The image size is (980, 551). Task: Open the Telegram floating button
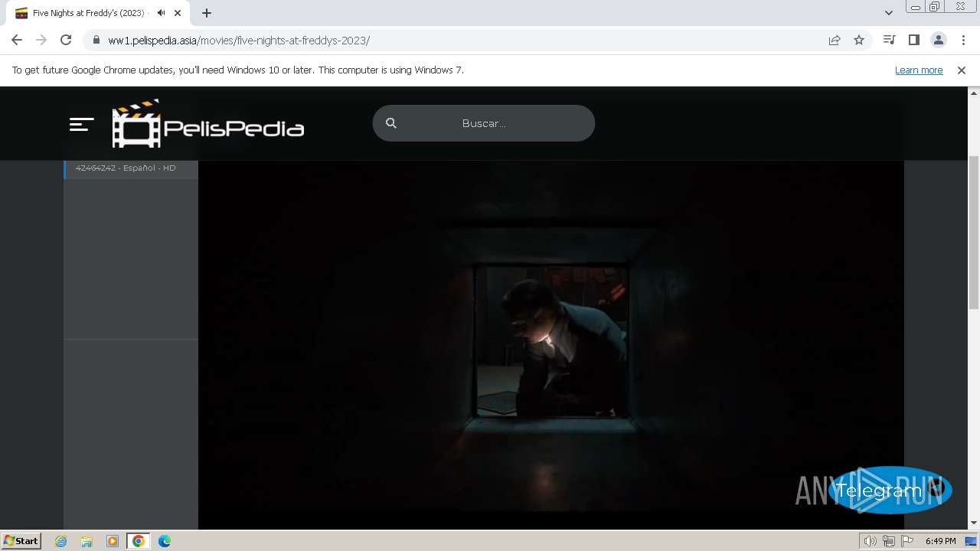890,490
